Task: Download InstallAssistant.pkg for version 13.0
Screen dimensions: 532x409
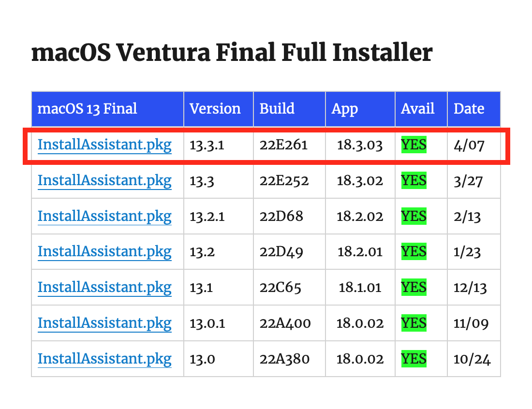Action: pos(104,359)
